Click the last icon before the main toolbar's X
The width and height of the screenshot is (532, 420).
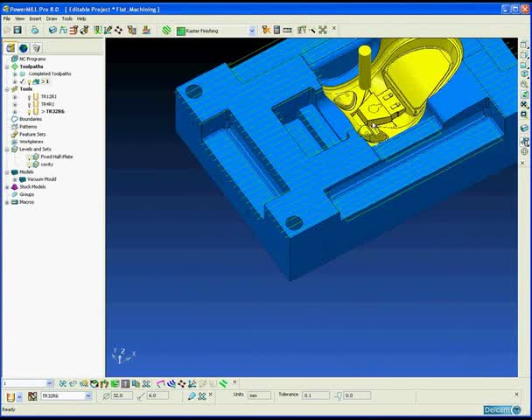click(323, 31)
